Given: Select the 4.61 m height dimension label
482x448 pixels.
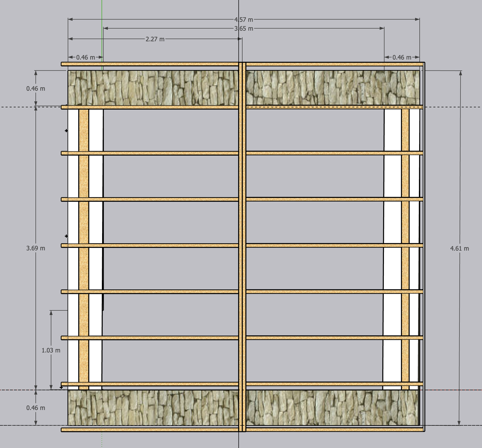Looking at the screenshot, I should pyautogui.click(x=459, y=249).
